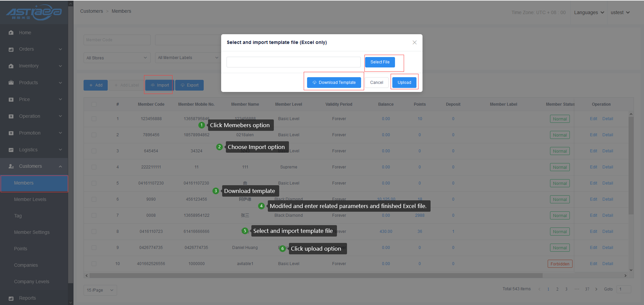Click the Logistics sidebar icon

(x=11, y=150)
